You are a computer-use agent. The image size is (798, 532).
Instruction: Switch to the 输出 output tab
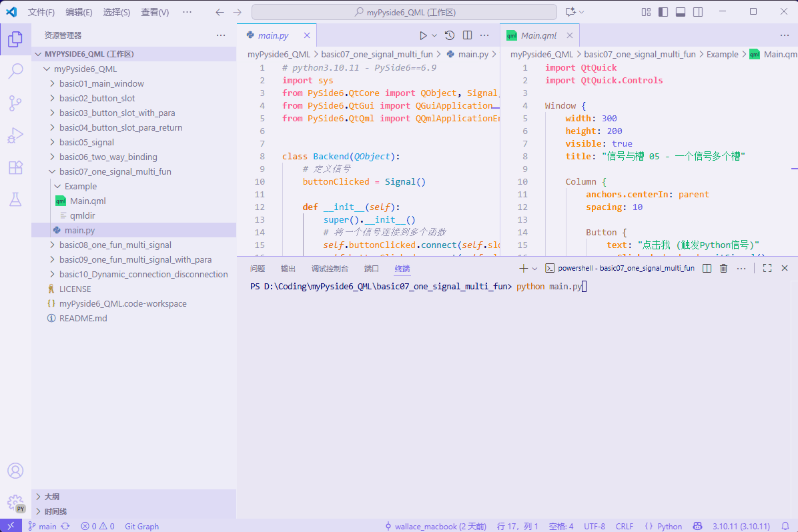click(x=288, y=269)
